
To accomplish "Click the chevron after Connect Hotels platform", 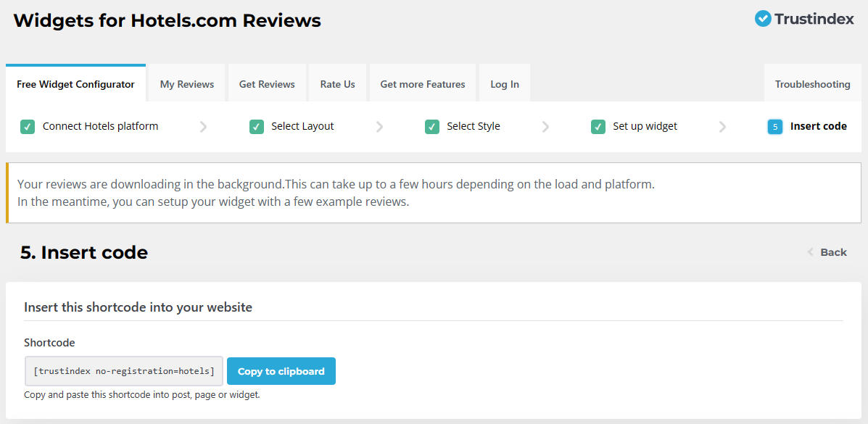I will (203, 126).
